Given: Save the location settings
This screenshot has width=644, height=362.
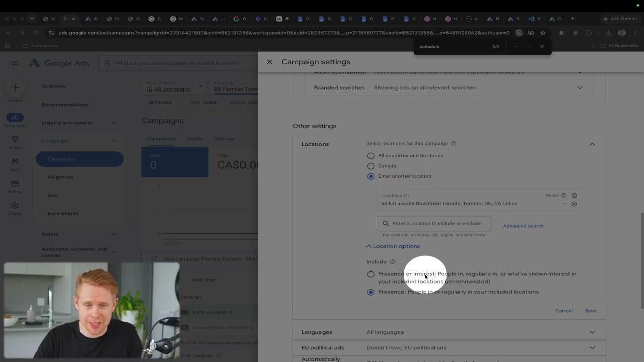Looking at the screenshot, I should [x=591, y=311].
